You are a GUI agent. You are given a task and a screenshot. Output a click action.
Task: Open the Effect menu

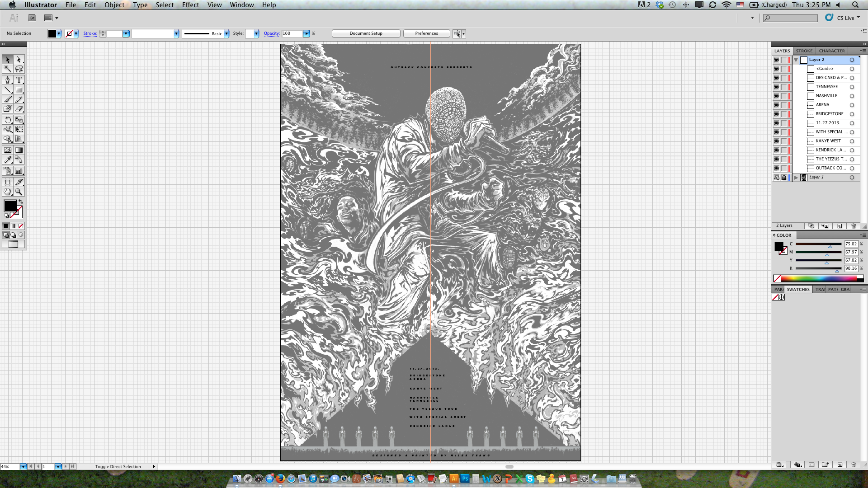[190, 5]
